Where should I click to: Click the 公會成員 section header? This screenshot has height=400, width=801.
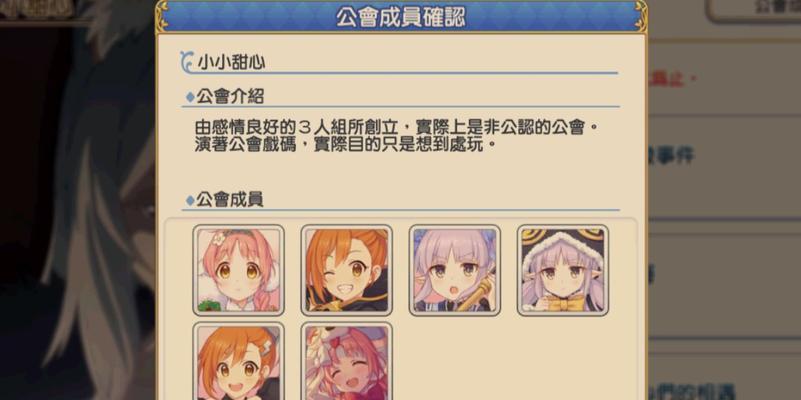230,199
